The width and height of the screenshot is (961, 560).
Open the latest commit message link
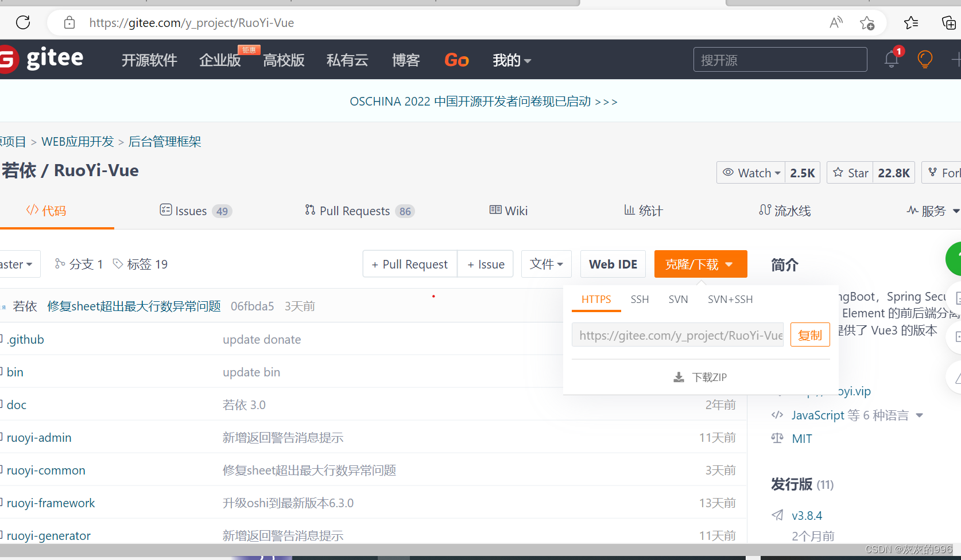(x=134, y=306)
